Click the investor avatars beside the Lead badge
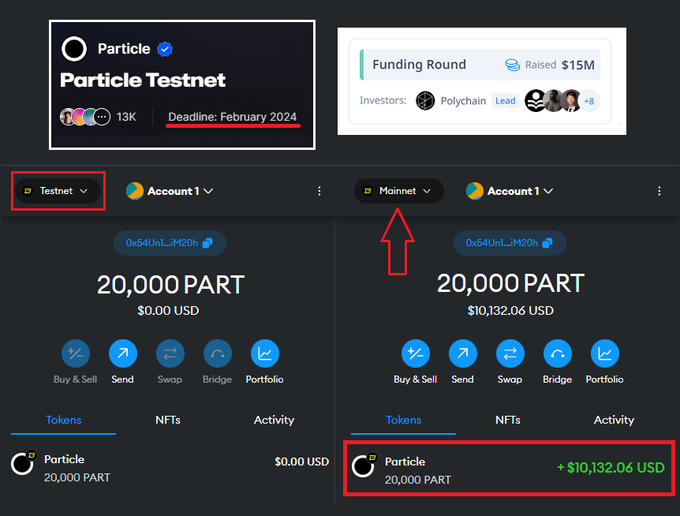 click(x=553, y=101)
